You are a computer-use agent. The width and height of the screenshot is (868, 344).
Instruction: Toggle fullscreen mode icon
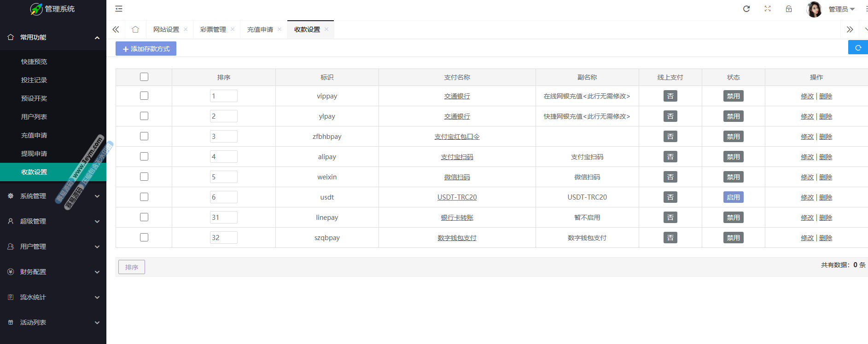coord(768,9)
